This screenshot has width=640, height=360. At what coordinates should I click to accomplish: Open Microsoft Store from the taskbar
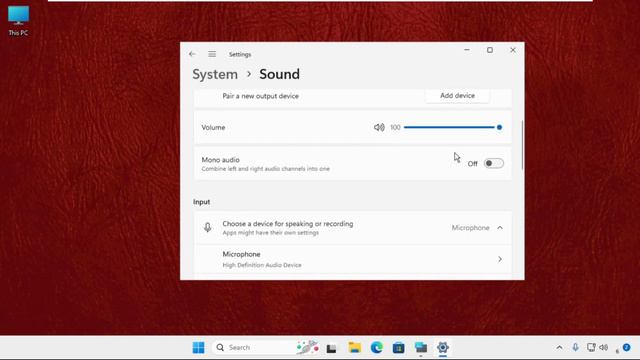[x=398, y=347]
